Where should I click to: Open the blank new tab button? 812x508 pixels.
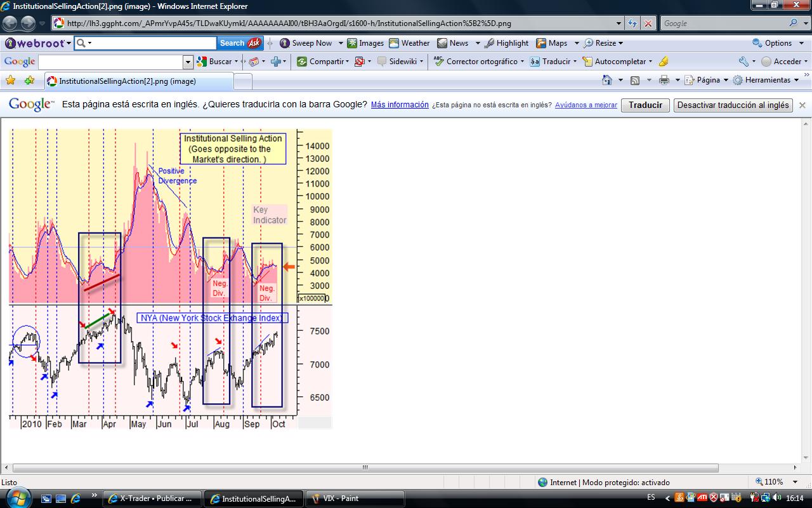243,81
